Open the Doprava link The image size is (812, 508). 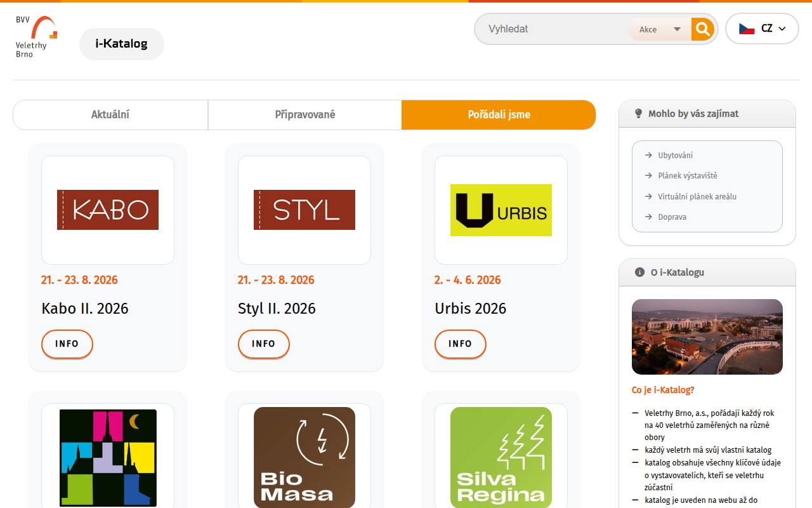point(672,217)
